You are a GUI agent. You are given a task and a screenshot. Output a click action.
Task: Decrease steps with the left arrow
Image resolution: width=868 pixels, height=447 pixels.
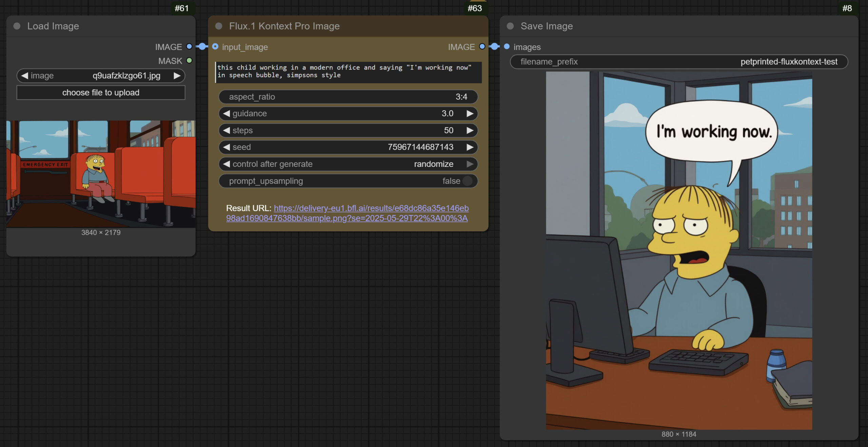tap(226, 130)
